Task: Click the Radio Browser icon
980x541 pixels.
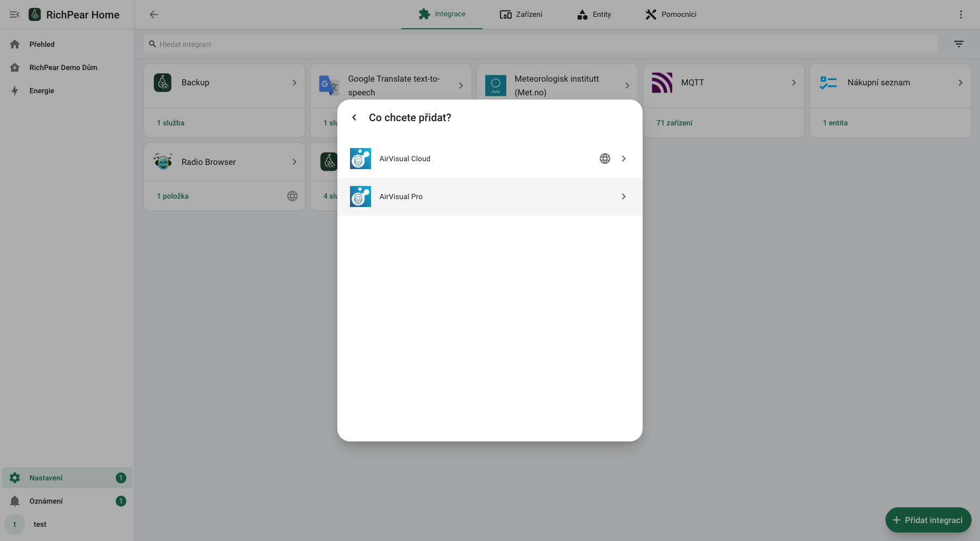Action: tap(163, 162)
